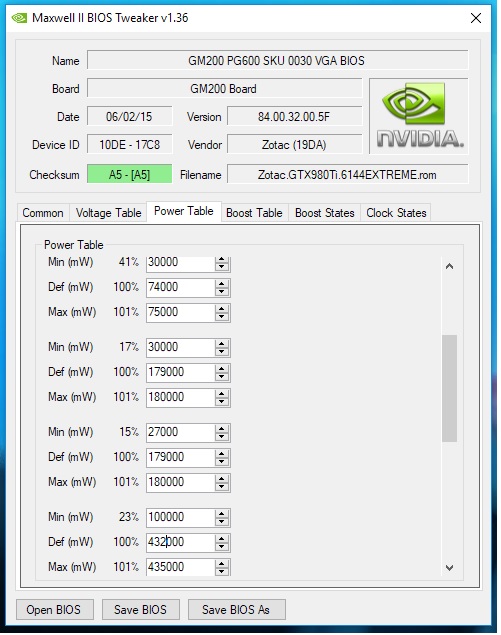Decrease Min 100000 value with down arrow
The height and width of the screenshot is (635, 501).
click(x=222, y=522)
